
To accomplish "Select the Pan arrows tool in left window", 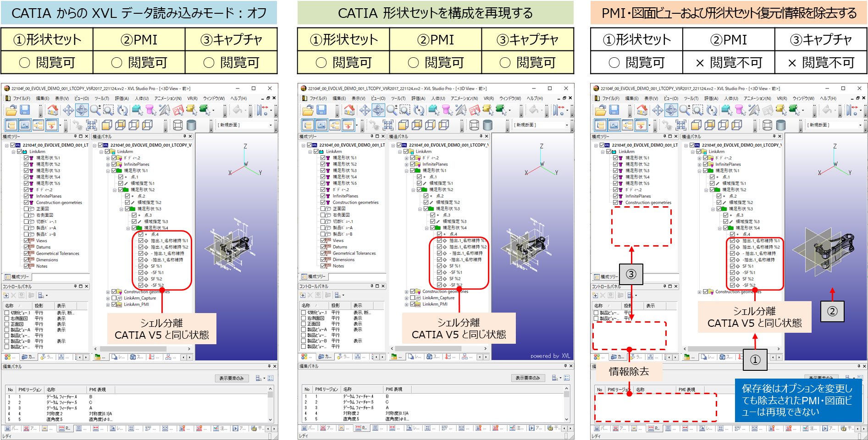I will (x=68, y=110).
